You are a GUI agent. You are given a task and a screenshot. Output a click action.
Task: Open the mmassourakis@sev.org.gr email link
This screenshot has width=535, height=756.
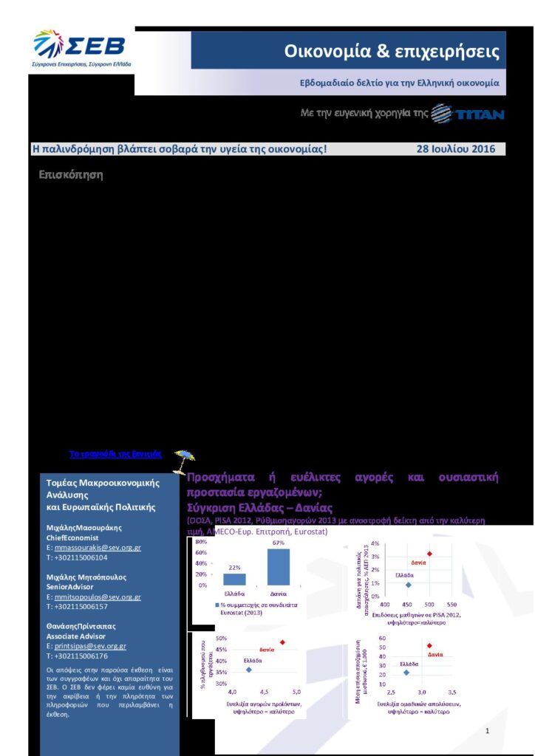[x=98, y=548]
